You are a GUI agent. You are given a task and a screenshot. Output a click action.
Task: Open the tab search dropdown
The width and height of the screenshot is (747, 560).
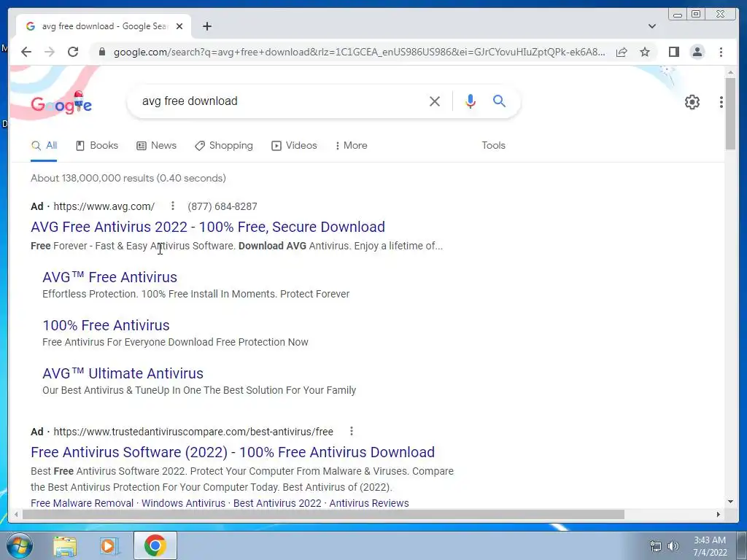pos(651,26)
